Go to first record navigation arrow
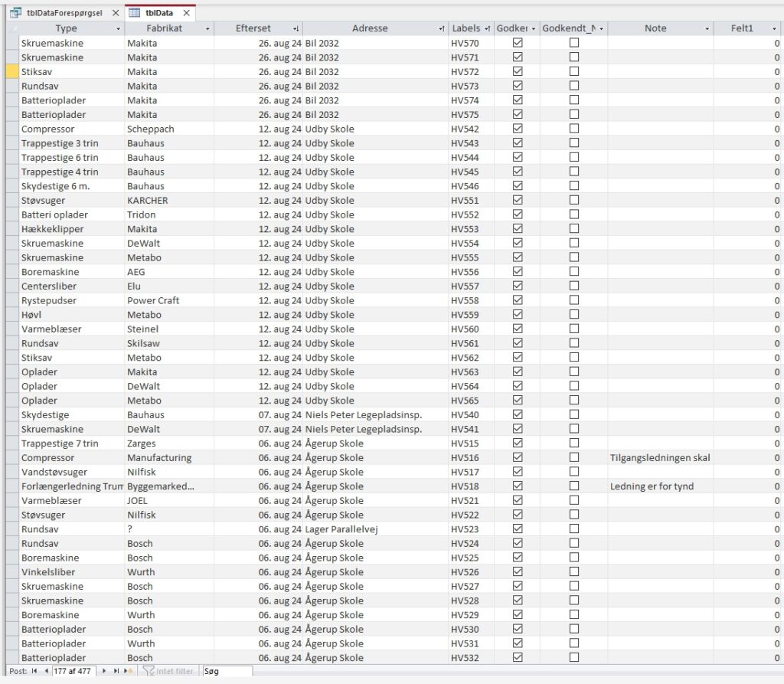The image size is (784, 684). (x=34, y=671)
